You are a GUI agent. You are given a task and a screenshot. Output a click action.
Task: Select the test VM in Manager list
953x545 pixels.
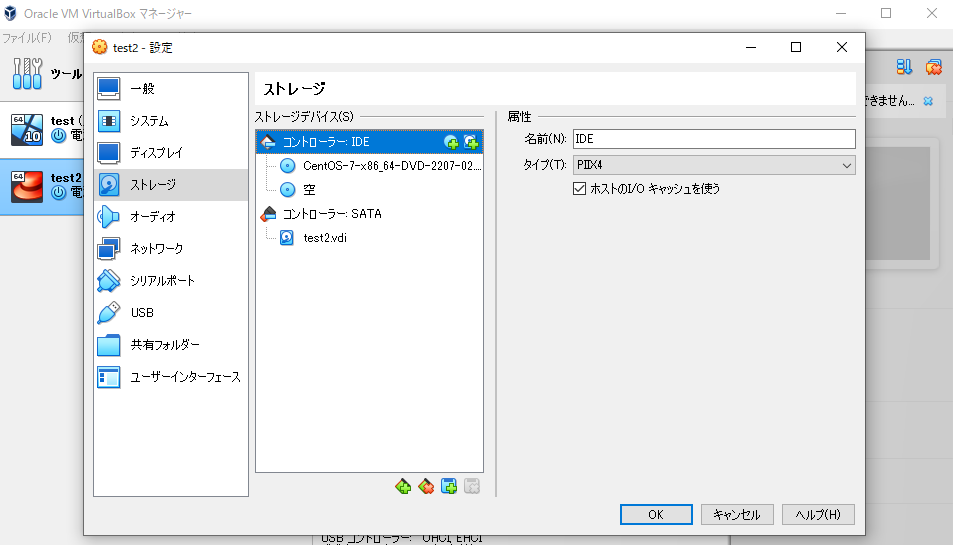pyautogui.click(x=42, y=130)
